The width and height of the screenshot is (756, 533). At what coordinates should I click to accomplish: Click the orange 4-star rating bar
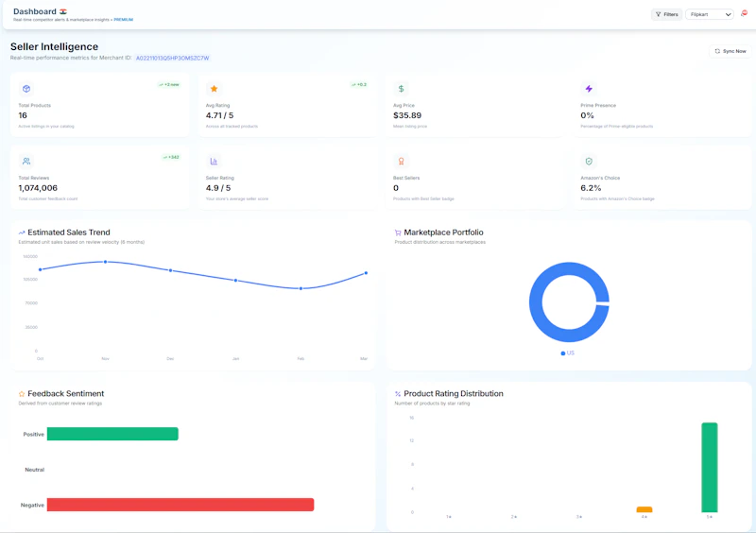click(644, 509)
